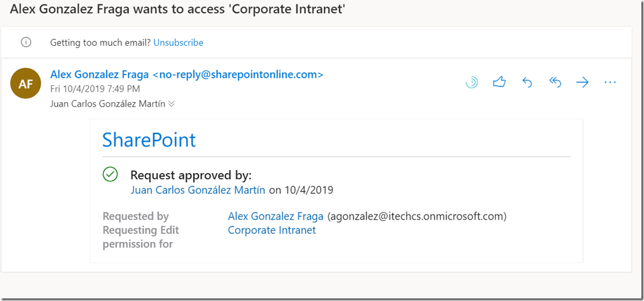The height and width of the screenshot is (301, 644).
Task: Click the Forward arrow icon
Action: click(x=583, y=82)
